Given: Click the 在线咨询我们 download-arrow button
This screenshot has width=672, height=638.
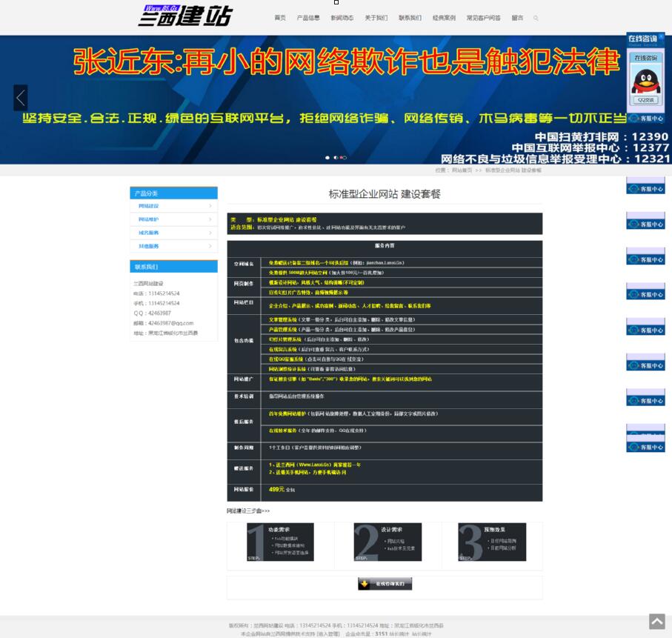Looking at the screenshot, I should click(385, 584).
